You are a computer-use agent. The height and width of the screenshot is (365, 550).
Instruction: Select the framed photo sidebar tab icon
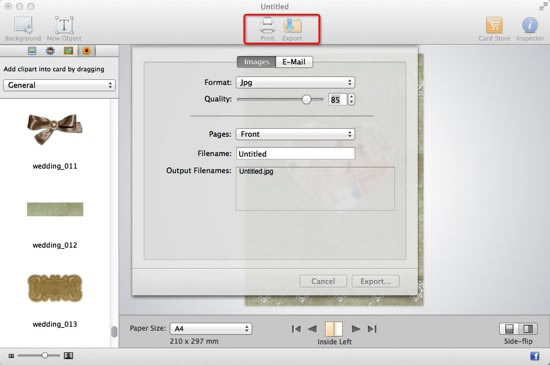click(68, 51)
